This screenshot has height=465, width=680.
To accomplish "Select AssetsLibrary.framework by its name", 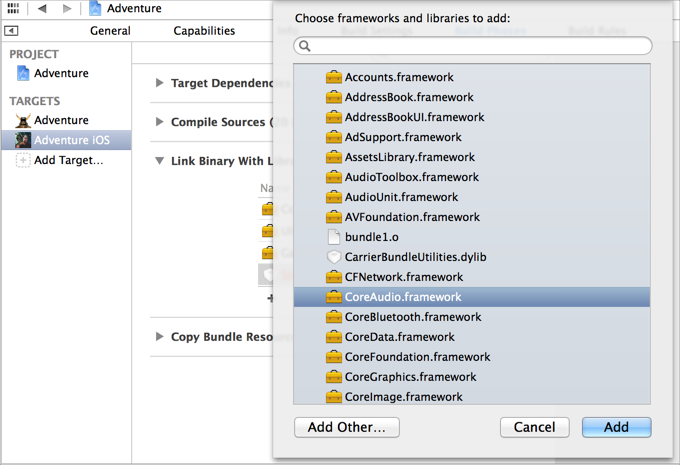I will 410,157.
